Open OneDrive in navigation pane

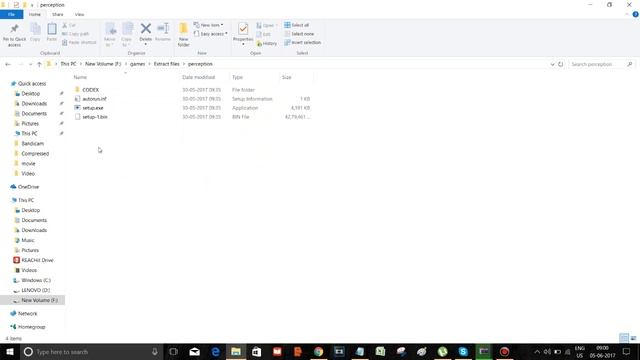click(28, 187)
